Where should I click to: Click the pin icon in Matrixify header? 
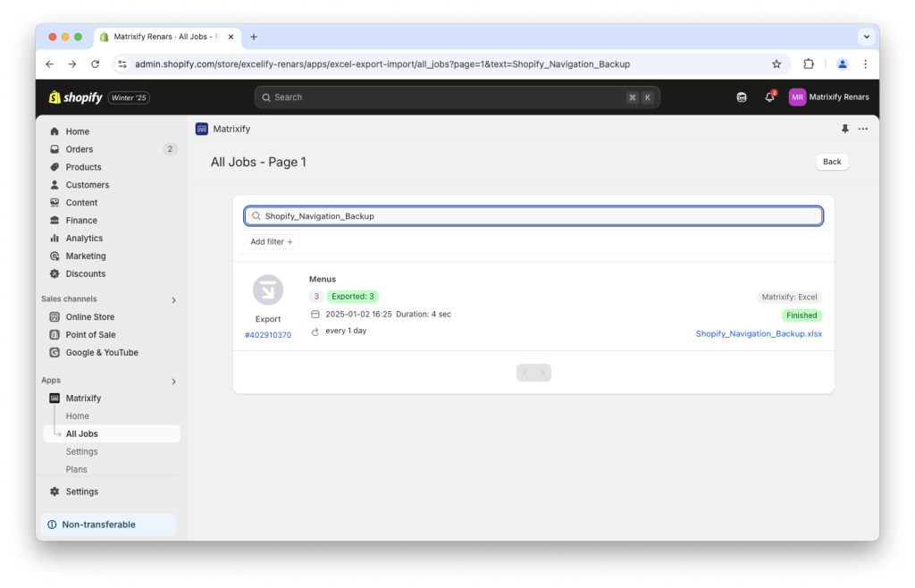click(x=844, y=129)
